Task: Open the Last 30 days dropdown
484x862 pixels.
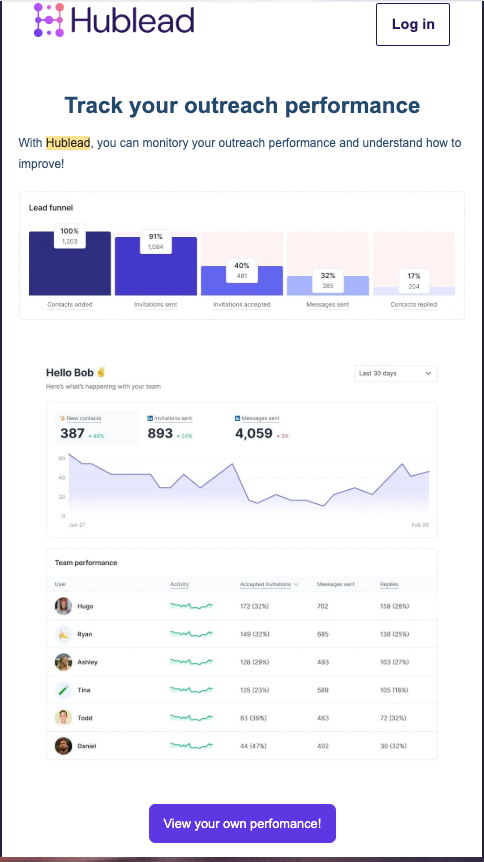Action: (396, 373)
